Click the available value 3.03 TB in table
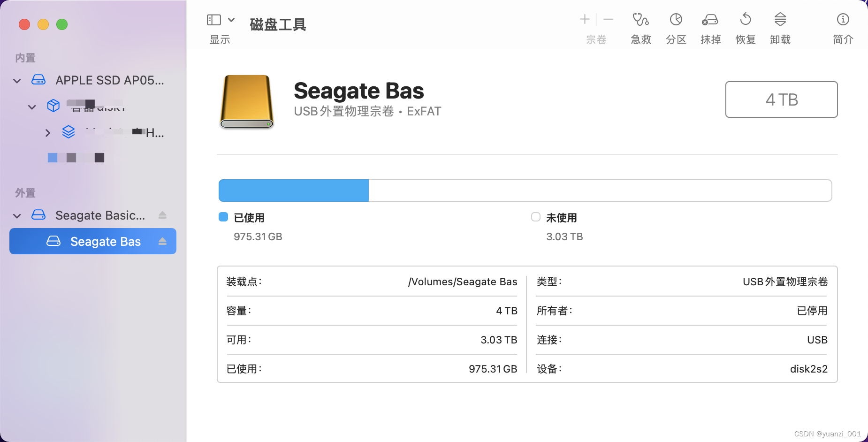Viewport: 868px width, 442px height. [x=499, y=340]
